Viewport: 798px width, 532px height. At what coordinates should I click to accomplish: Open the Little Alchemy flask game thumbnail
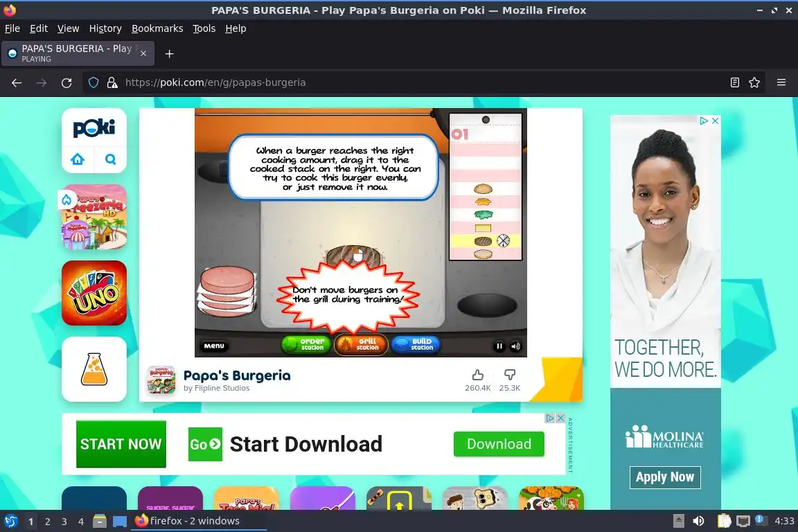click(94, 369)
